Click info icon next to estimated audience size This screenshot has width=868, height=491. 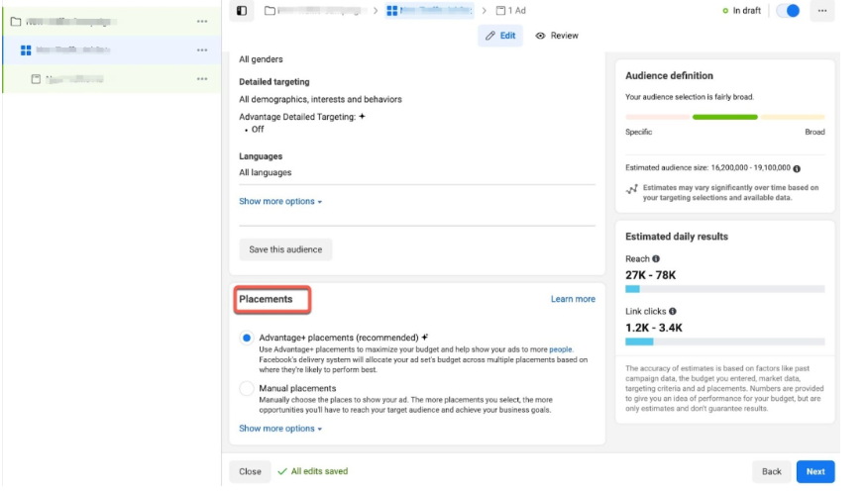(797, 169)
